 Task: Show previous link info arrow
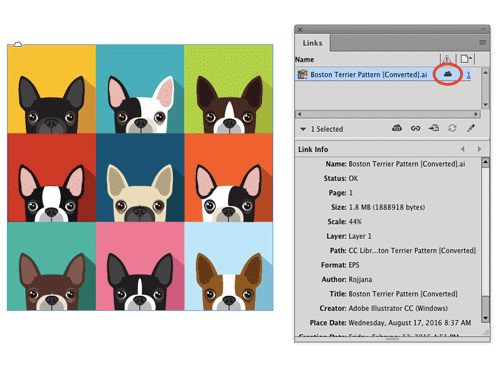click(463, 149)
